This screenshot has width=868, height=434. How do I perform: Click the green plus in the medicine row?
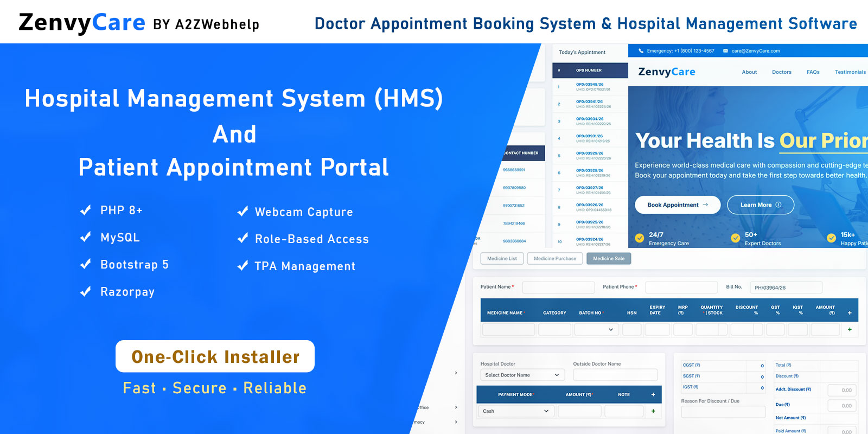click(x=850, y=329)
